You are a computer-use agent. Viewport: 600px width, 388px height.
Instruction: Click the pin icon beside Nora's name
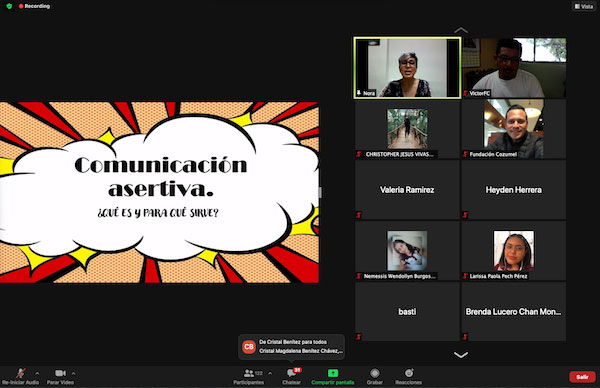[359, 93]
